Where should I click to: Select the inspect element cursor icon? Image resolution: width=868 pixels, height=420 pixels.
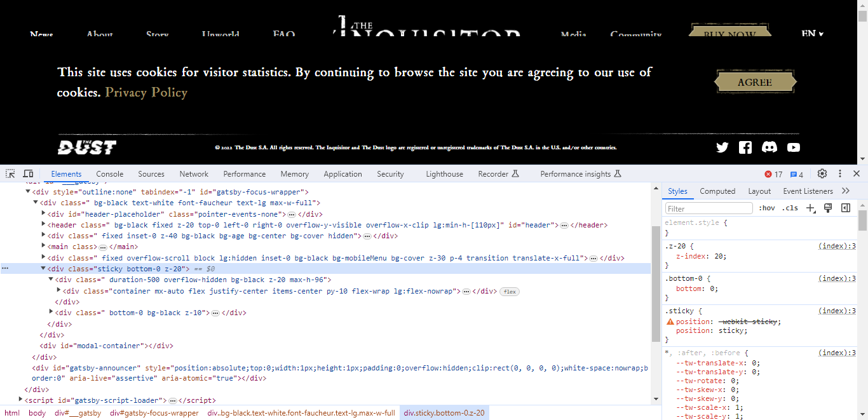(x=10, y=173)
